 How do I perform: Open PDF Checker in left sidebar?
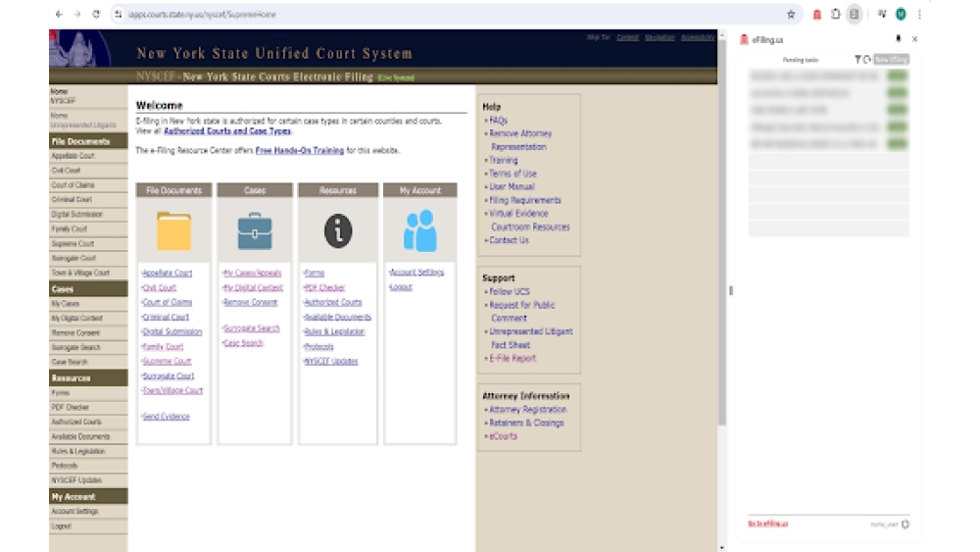(x=70, y=408)
